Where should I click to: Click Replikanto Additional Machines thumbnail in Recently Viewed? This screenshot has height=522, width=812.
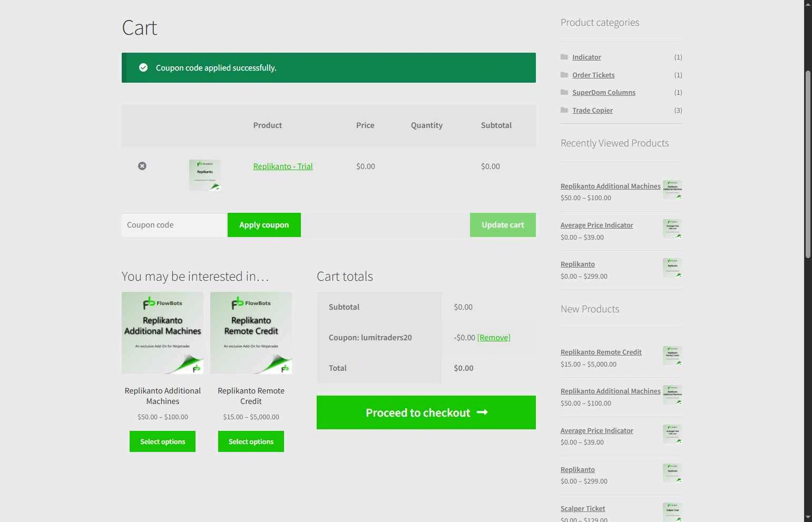672,190
